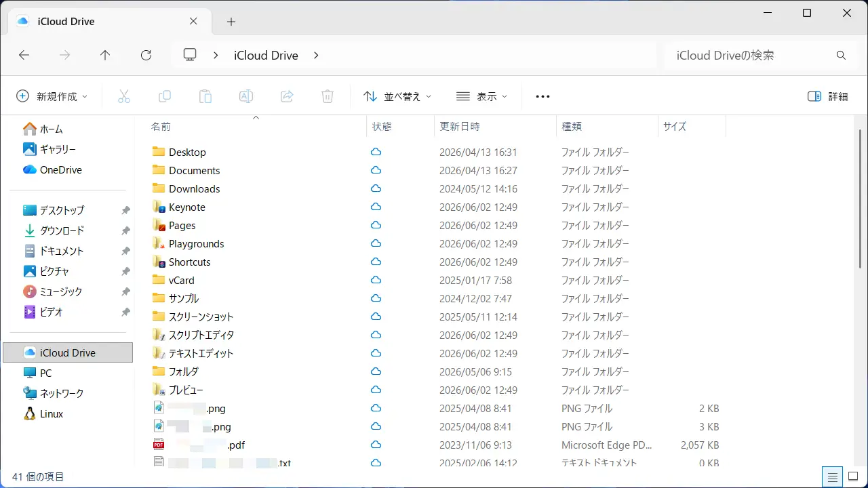Click the Cut scissors icon

tap(123, 96)
